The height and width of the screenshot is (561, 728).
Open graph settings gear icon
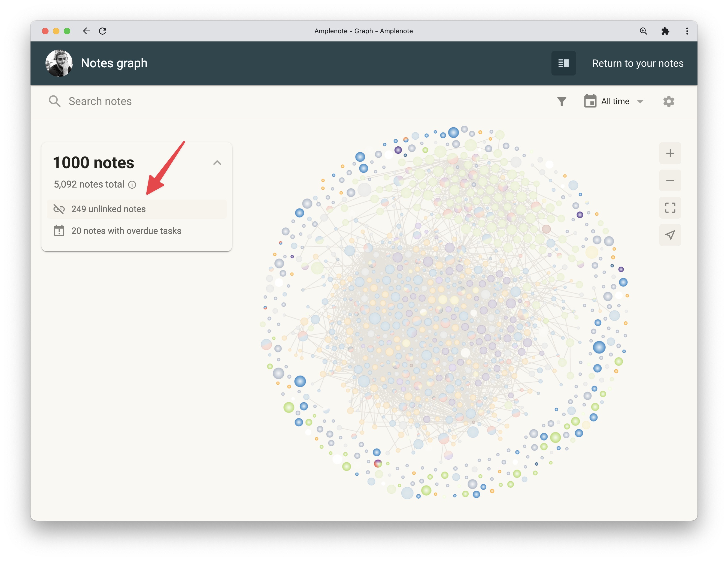(669, 101)
